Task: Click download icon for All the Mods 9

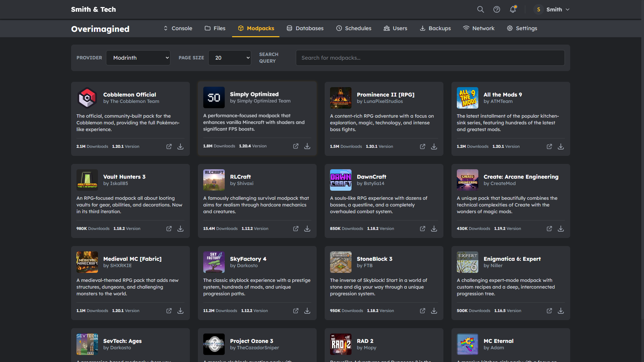Action: pos(560,146)
